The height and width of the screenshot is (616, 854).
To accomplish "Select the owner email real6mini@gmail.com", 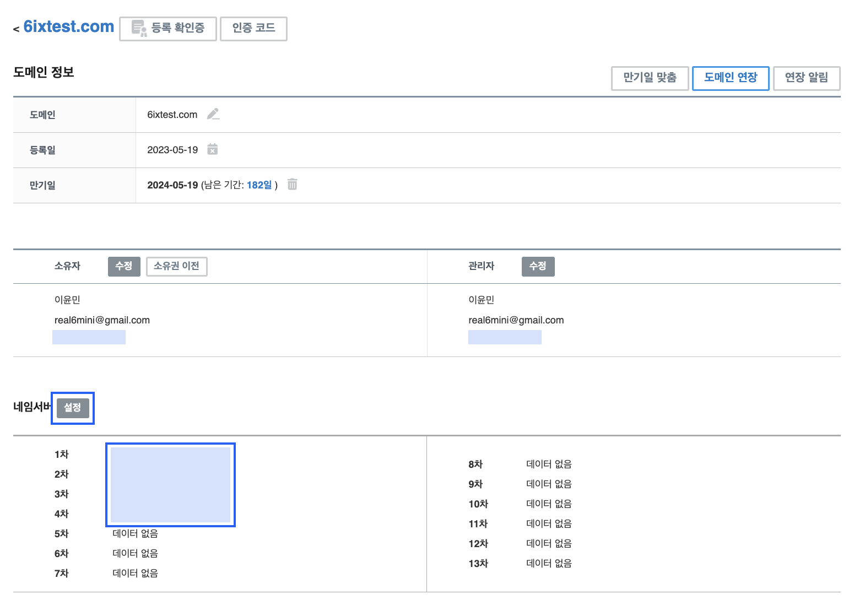I will point(102,320).
